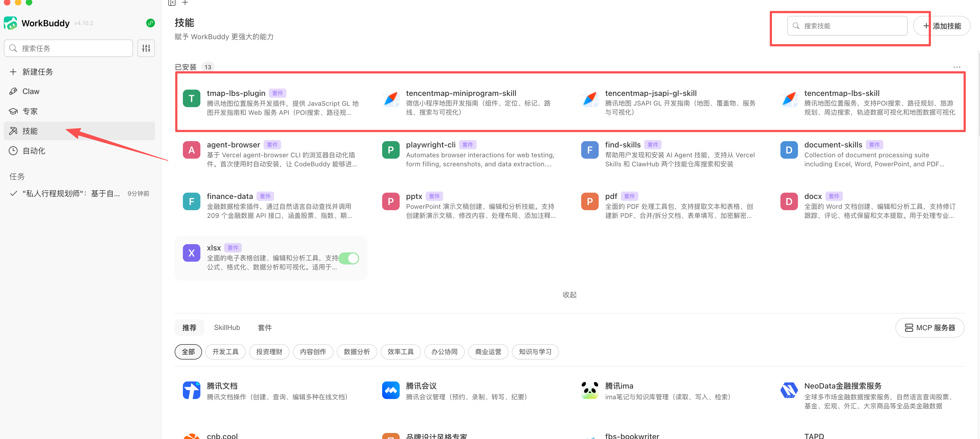Open 新建任务 in the sidebar

(x=79, y=72)
